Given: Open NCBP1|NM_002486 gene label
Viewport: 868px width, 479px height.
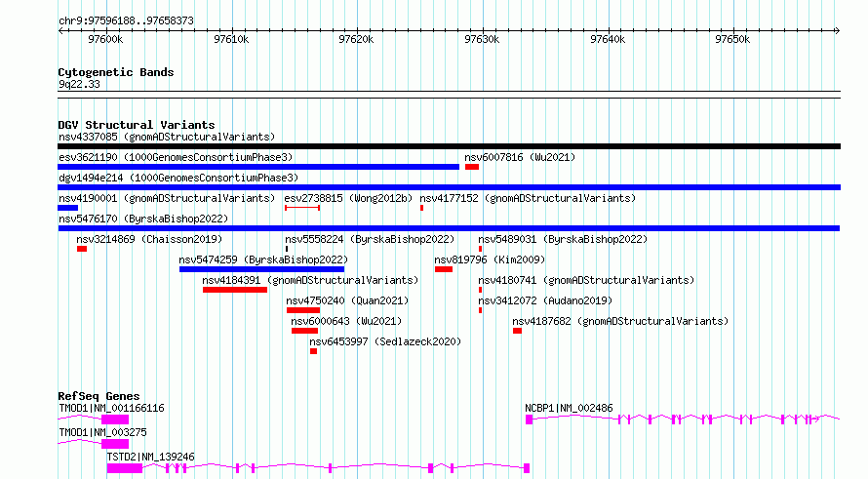Looking at the screenshot, I should [569, 408].
